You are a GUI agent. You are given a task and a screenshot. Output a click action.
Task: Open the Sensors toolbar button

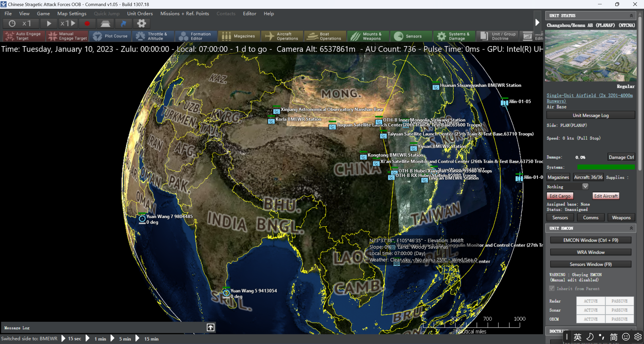coord(411,36)
